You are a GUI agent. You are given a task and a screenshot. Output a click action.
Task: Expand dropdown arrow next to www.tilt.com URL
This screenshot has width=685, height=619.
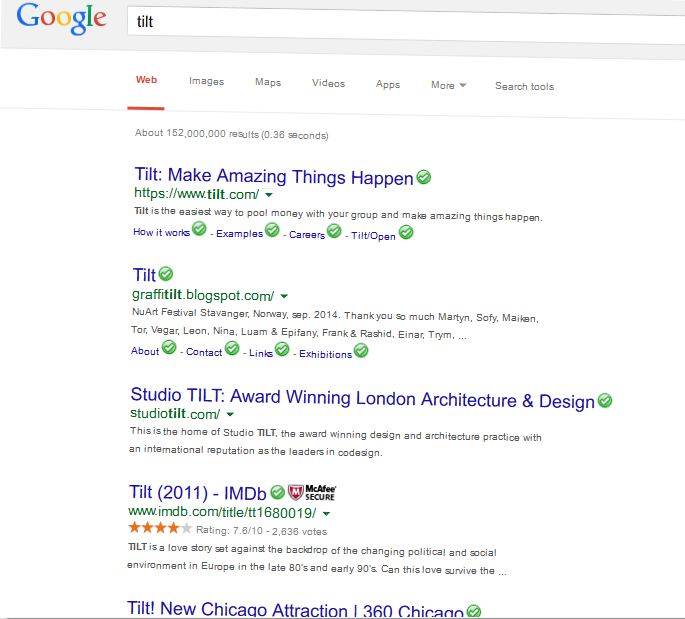[269, 194]
